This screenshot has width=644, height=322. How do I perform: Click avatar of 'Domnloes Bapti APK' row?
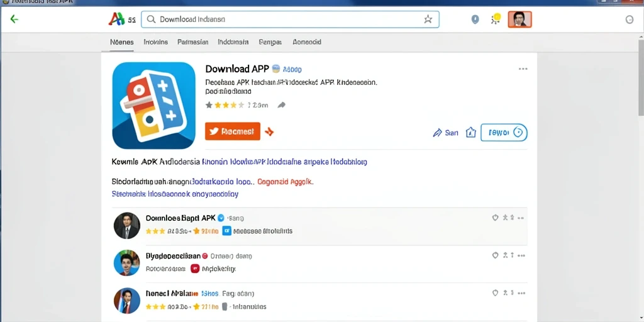127,226
